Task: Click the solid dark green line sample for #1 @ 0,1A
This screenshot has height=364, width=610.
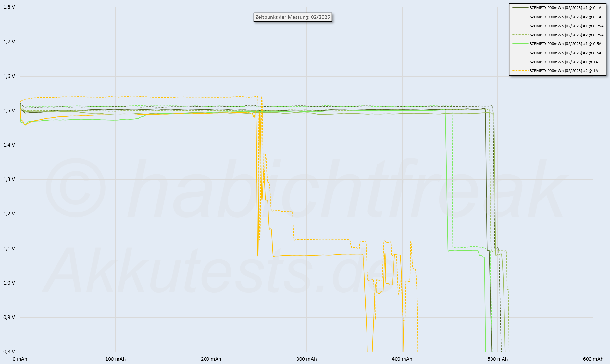Action: pyautogui.click(x=520, y=8)
